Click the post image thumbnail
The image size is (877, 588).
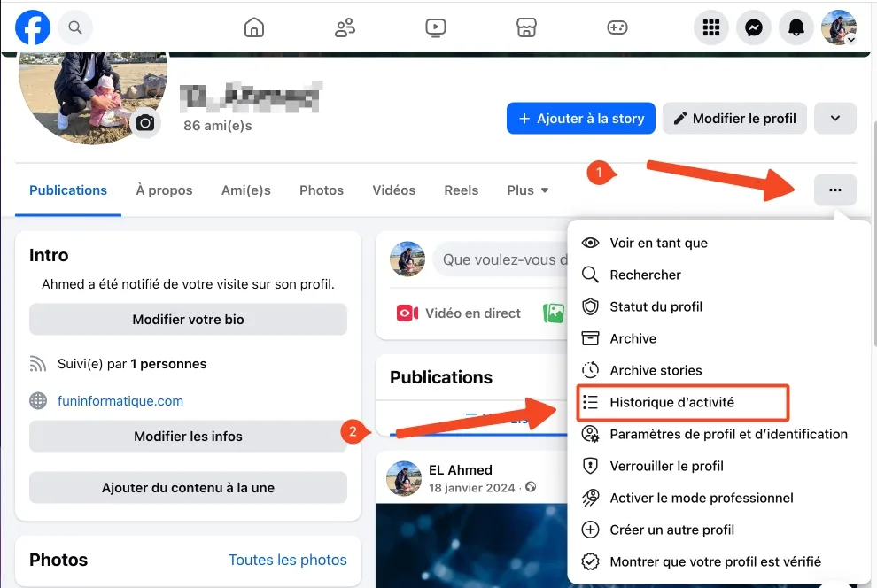pos(471,545)
